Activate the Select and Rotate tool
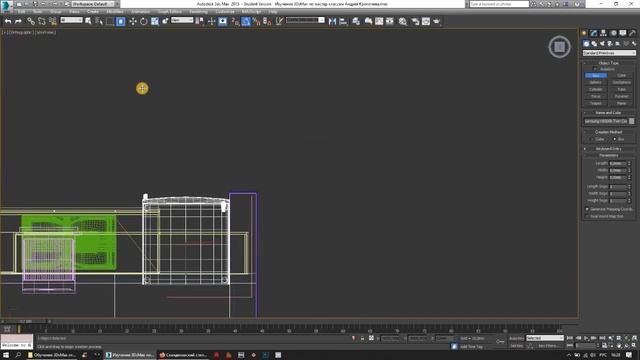Image resolution: width=640 pixels, height=360 pixels. (144, 21)
